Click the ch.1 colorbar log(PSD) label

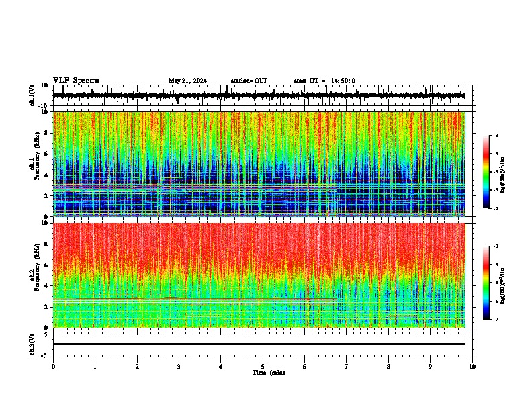503,175
